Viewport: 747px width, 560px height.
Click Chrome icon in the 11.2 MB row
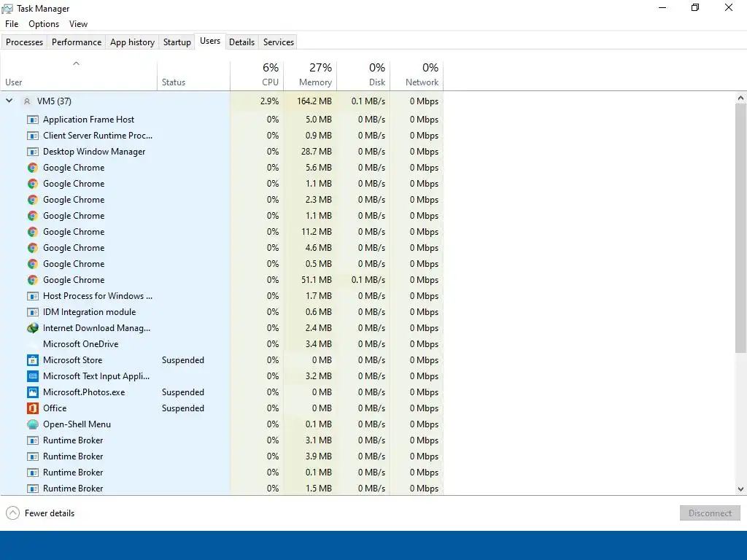pyautogui.click(x=32, y=232)
